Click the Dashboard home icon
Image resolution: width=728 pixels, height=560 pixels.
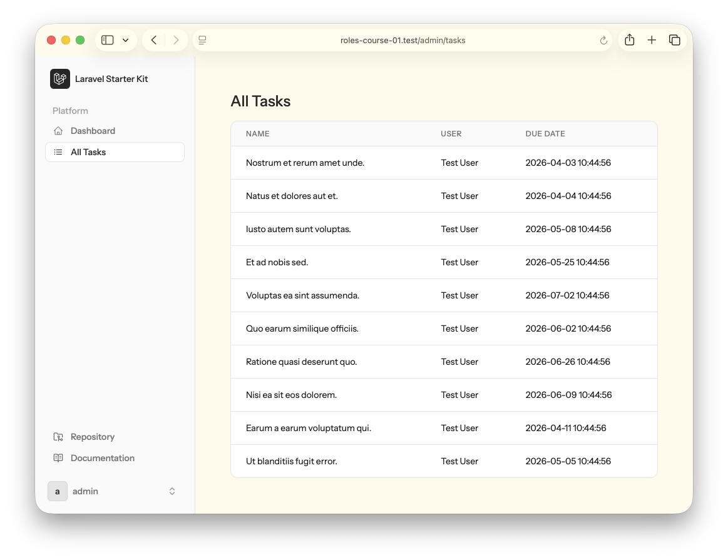(x=58, y=131)
